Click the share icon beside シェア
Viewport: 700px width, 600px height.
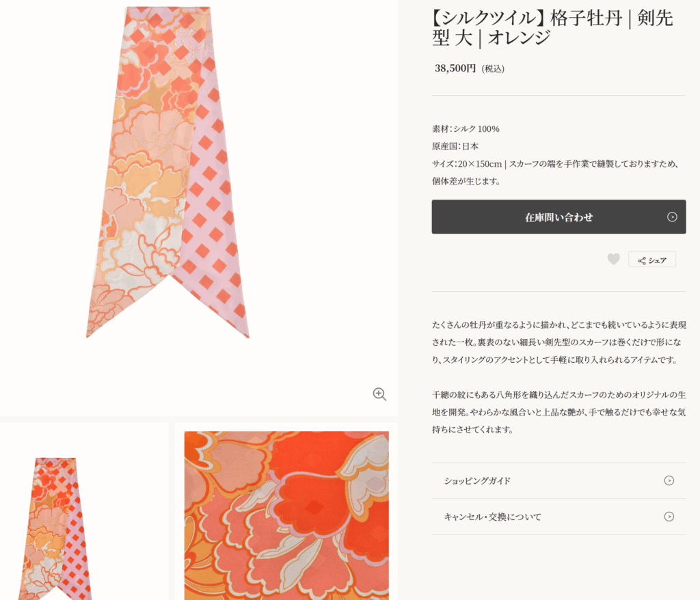coord(641,260)
